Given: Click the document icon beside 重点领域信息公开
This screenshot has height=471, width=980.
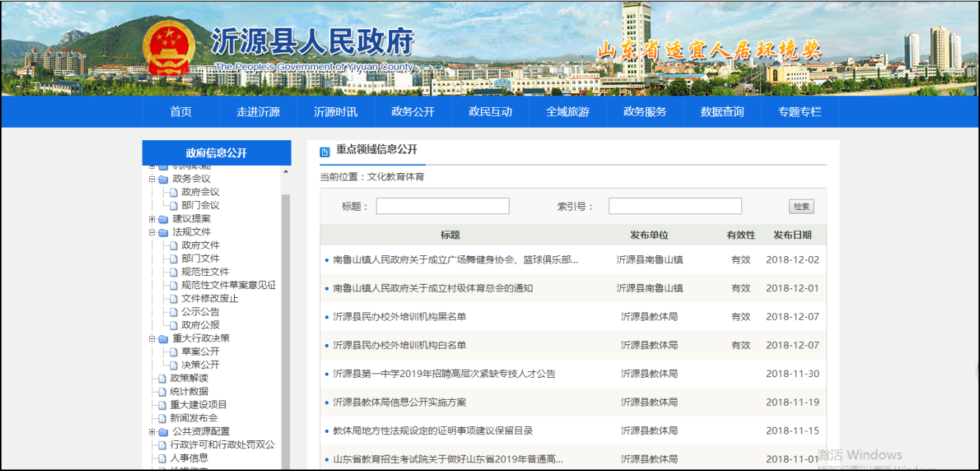Looking at the screenshot, I should pyautogui.click(x=325, y=152).
